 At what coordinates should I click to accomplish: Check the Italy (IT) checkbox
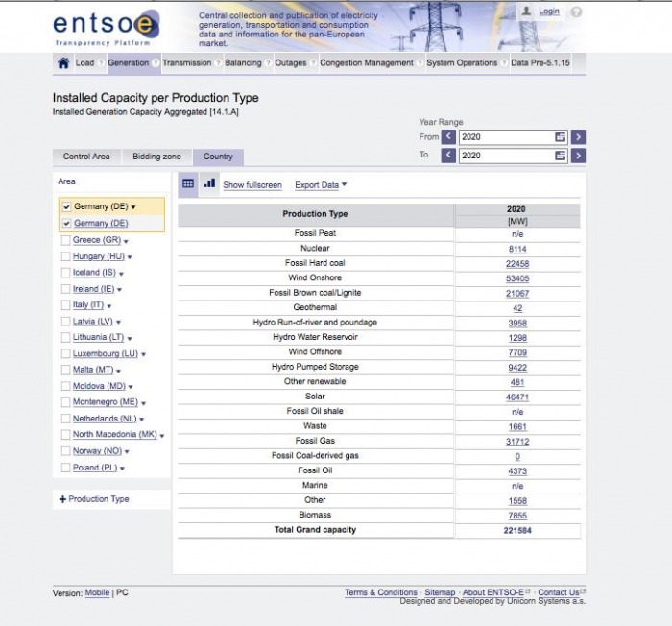(x=65, y=305)
